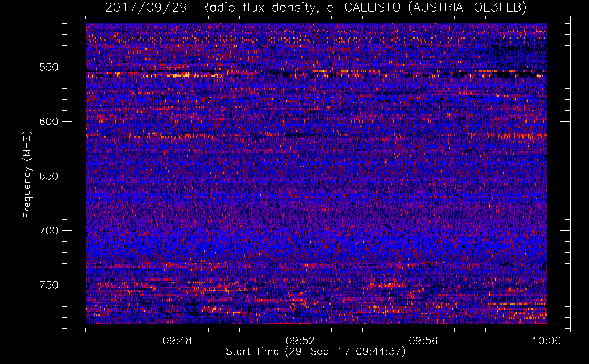This screenshot has height=364, width=589.
Task: Click the 09:52 time tick label
Action: point(300,341)
